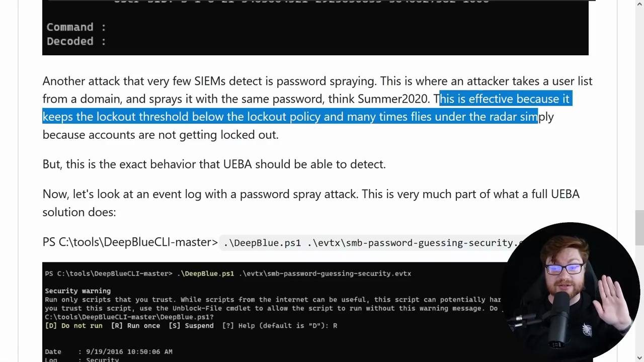The width and height of the screenshot is (644, 362).
Task: Click the scroll down arrow in scrollbar
Action: [x=639, y=357]
